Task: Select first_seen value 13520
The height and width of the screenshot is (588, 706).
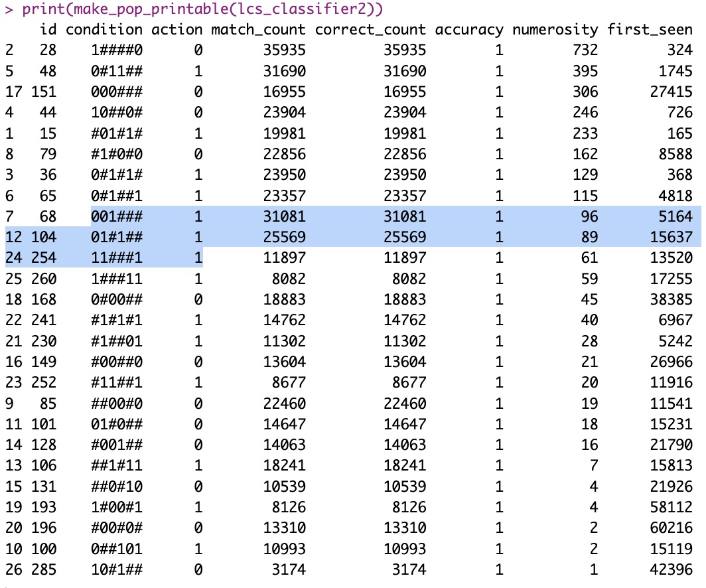Action: click(671, 257)
